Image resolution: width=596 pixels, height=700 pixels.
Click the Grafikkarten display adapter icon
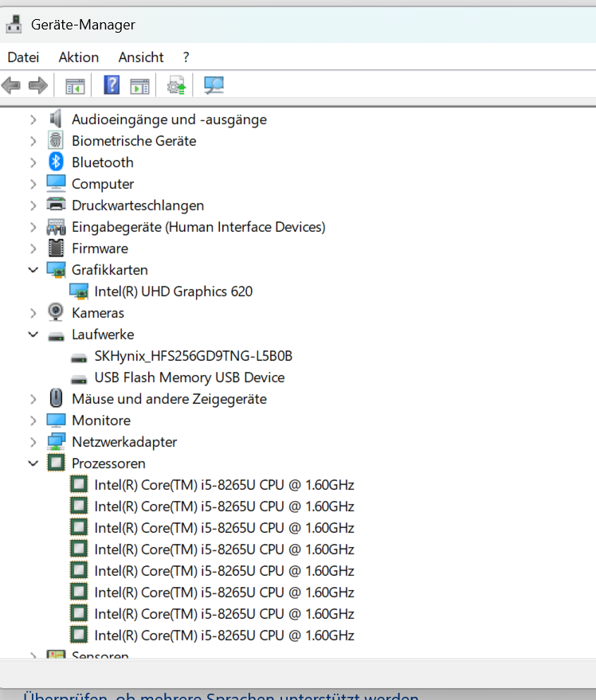(56, 270)
